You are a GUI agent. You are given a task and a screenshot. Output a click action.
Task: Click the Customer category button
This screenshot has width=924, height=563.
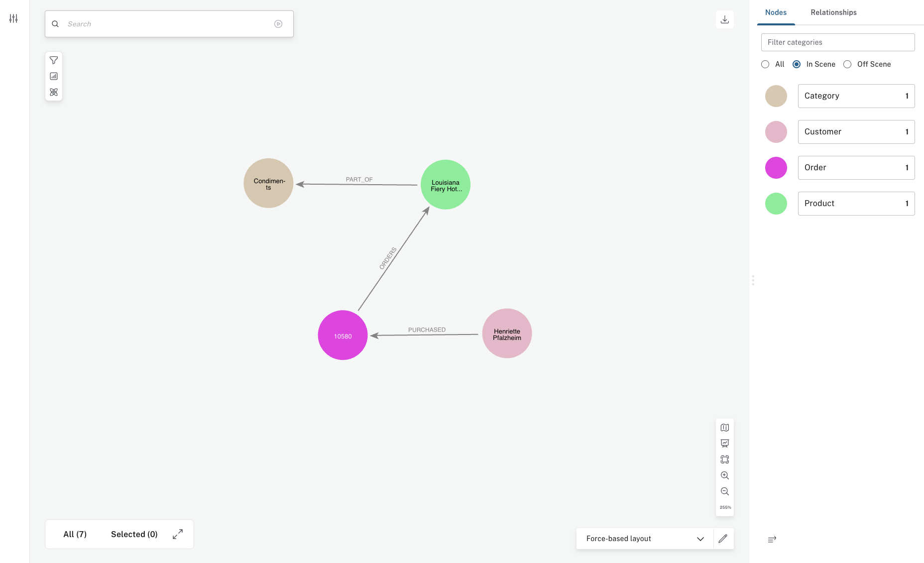click(x=856, y=132)
